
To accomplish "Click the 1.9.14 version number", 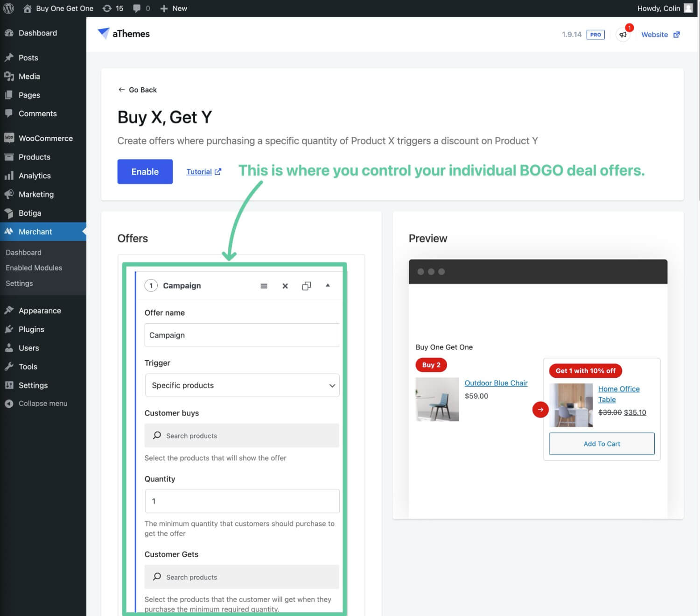I will pos(572,35).
